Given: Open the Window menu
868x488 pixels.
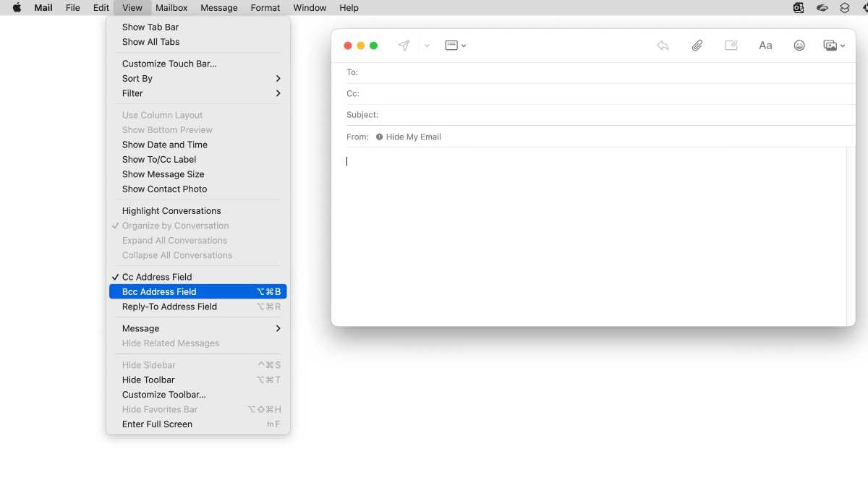Looking at the screenshot, I should pos(310,8).
